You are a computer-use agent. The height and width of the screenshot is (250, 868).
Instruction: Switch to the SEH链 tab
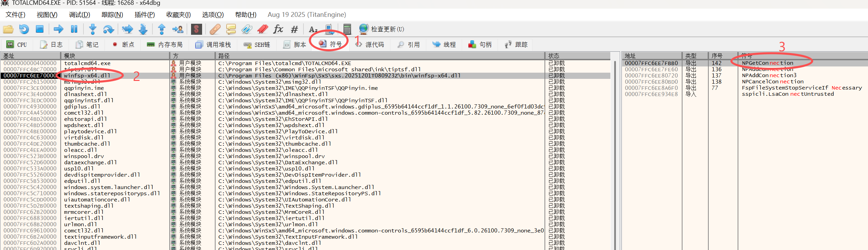coord(257,44)
